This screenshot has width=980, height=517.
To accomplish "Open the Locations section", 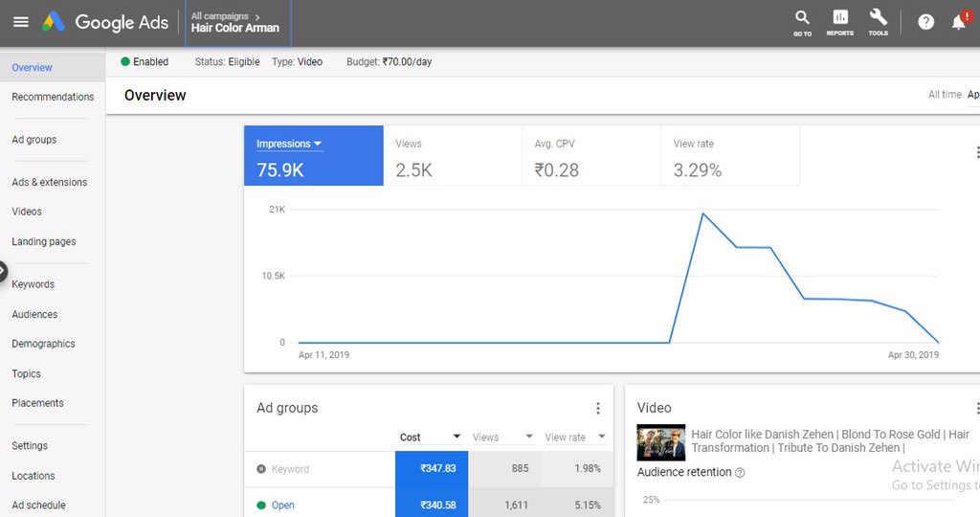I will tap(33, 476).
